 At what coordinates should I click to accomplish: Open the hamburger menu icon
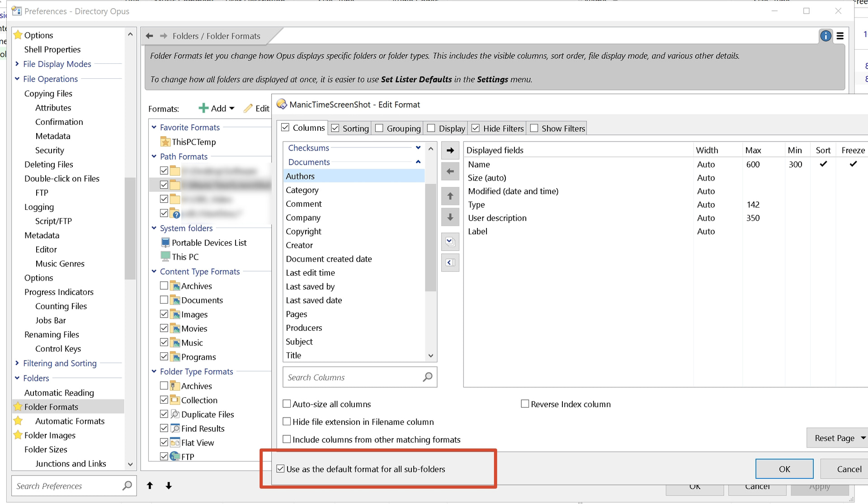[x=840, y=36]
